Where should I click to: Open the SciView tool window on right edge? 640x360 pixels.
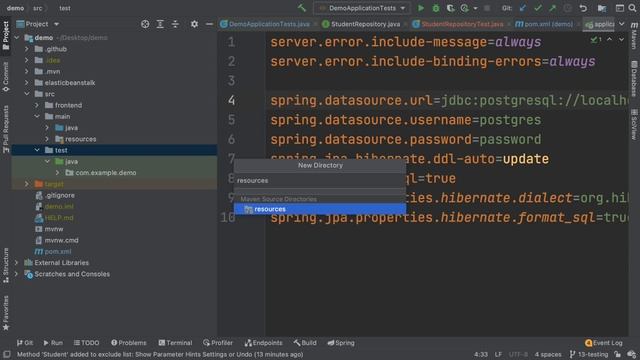(634, 124)
